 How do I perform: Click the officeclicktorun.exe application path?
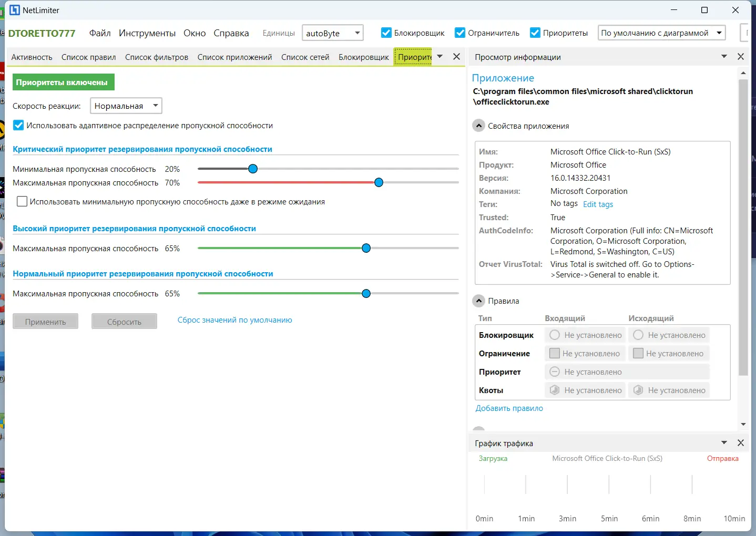pos(583,97)
